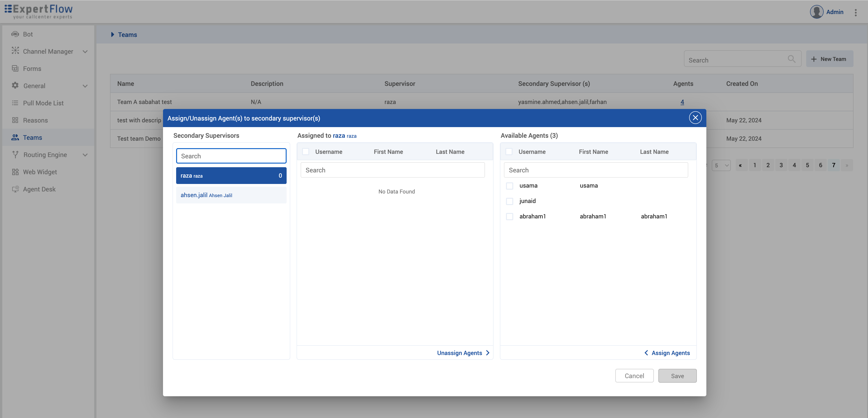Image resolution: width=868 pixels, height=418 pixels.
Task: Expand the Routing Engine chevron
Action: (x=85, y=155)
